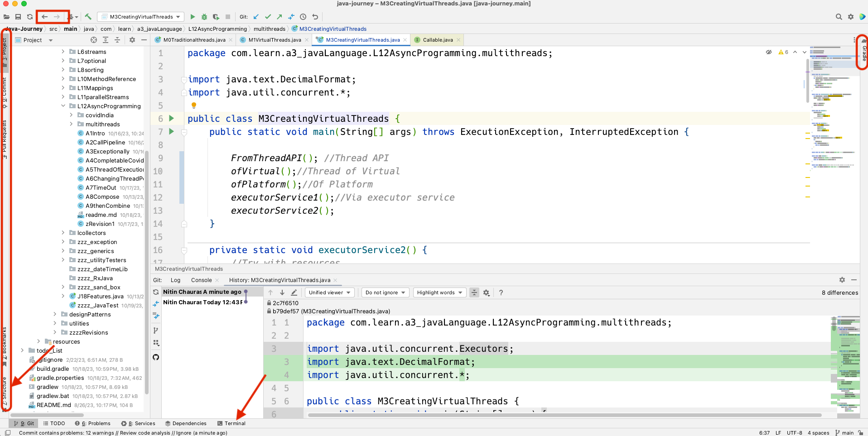Collapse the L12AsyncProgramming folder
This screenshot has width=868, height=436.
63,106
